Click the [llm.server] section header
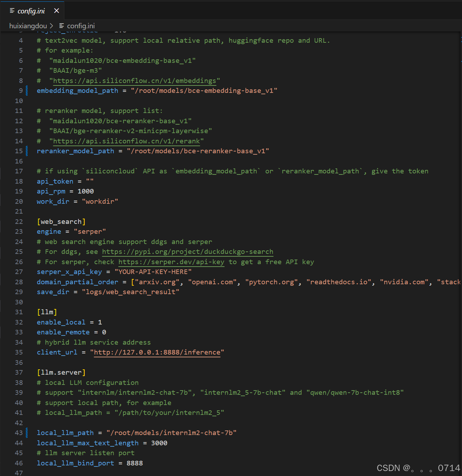The image size is (462, 476). pos(61,373)
